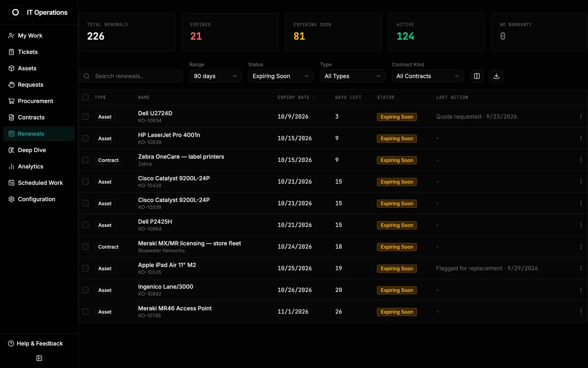Screen dimensions: 588x368
Task: Select the Active 124 summary card
Action: tap(436, 32)
